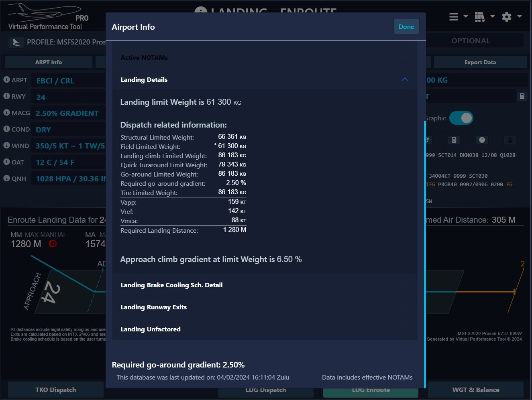This screenshot has width=532, height=400.
Task: Open the settings gear dropdown
Action: [x=511, y=16]
